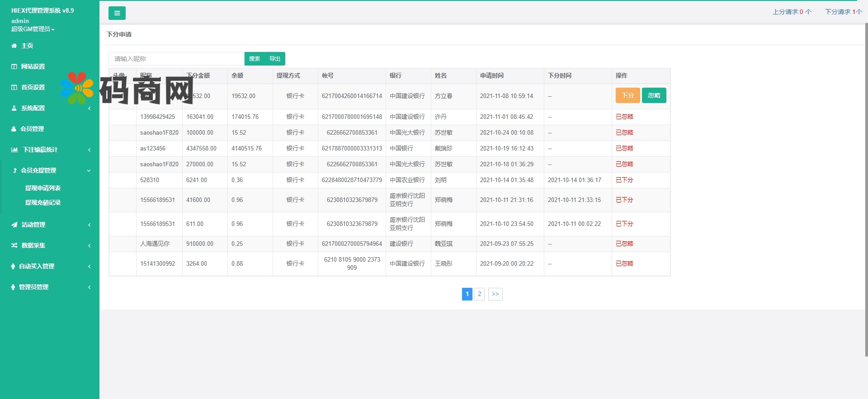Focus the 请输入昵称 search field

click(176, 59)
